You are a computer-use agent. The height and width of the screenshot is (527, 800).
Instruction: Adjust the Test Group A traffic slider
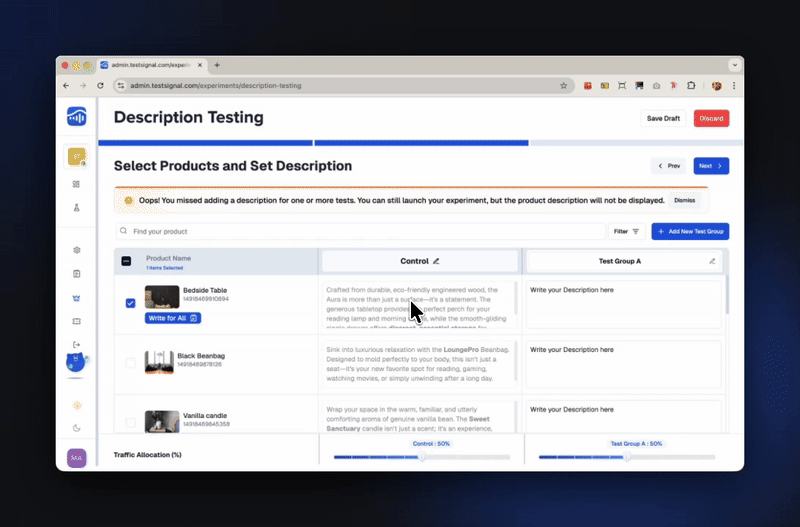pyautogui.click(x=627, y=457)
